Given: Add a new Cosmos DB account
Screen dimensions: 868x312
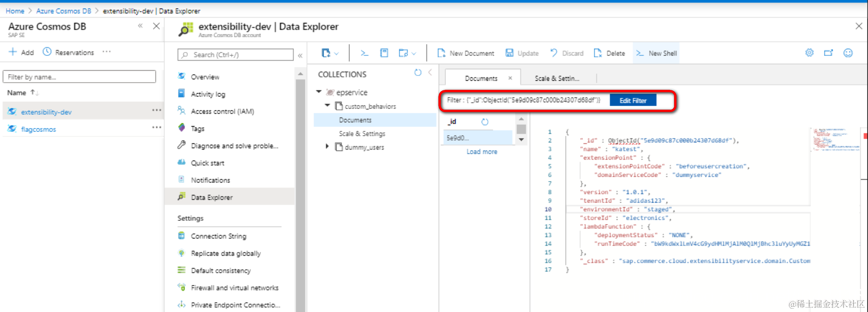Looking at the screenshot, I should pyautogui.click(x=22, y=52).
